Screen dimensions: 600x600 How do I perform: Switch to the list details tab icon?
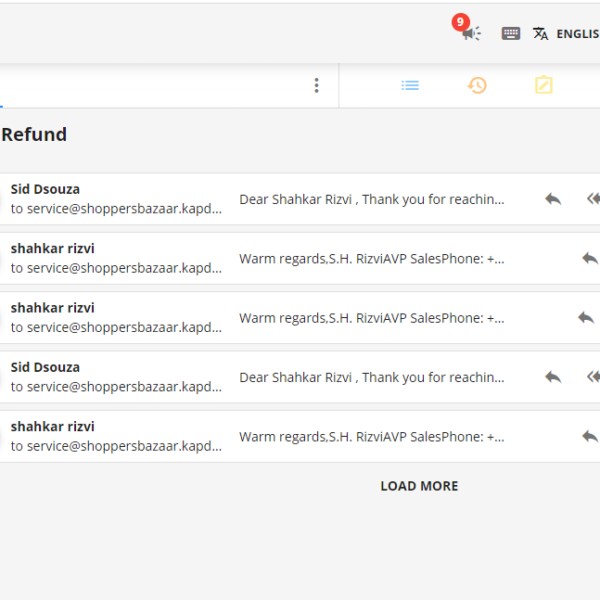pyautogui.click(x=410, y=85)
